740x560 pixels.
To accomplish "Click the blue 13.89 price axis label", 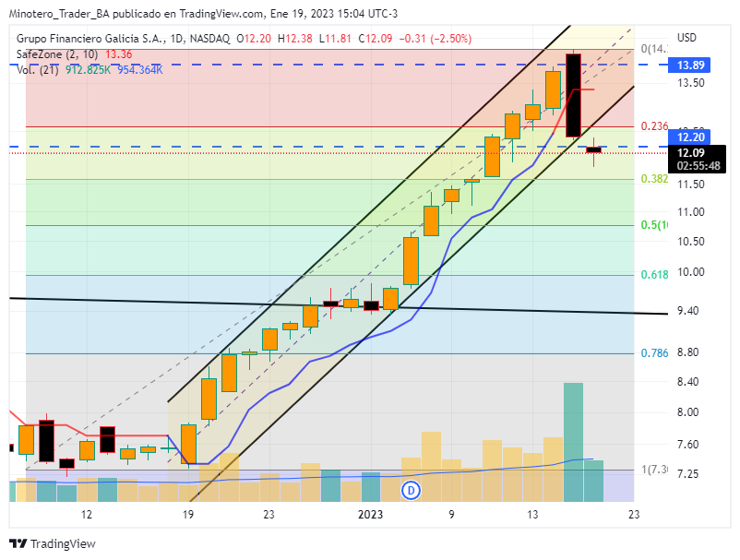I will click(x=690, y=66).
